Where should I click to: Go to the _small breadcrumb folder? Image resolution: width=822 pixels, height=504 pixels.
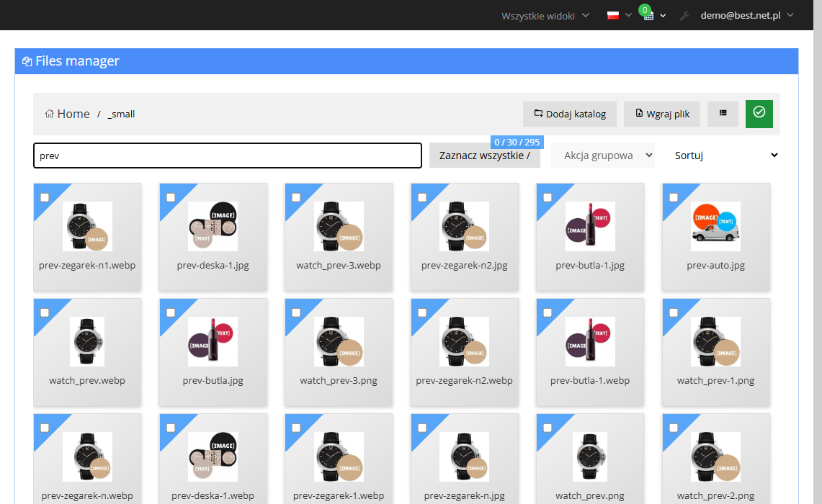121,114
